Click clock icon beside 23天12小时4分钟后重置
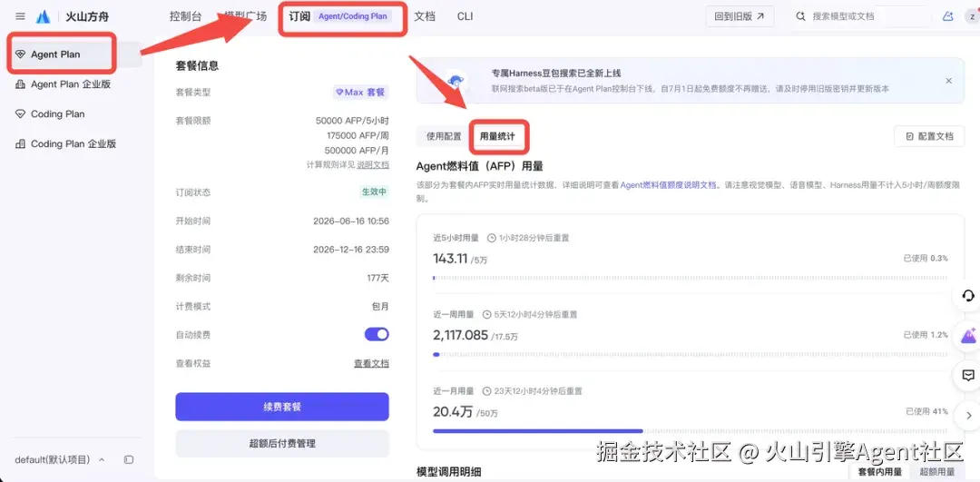Image resolution: width=980 pixels, height=482 pixels. 487,391
